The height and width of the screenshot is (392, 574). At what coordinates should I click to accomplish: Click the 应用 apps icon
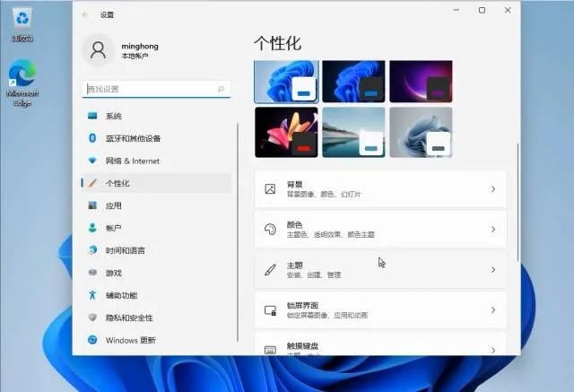pyautogui.click(x=92, y=205)
